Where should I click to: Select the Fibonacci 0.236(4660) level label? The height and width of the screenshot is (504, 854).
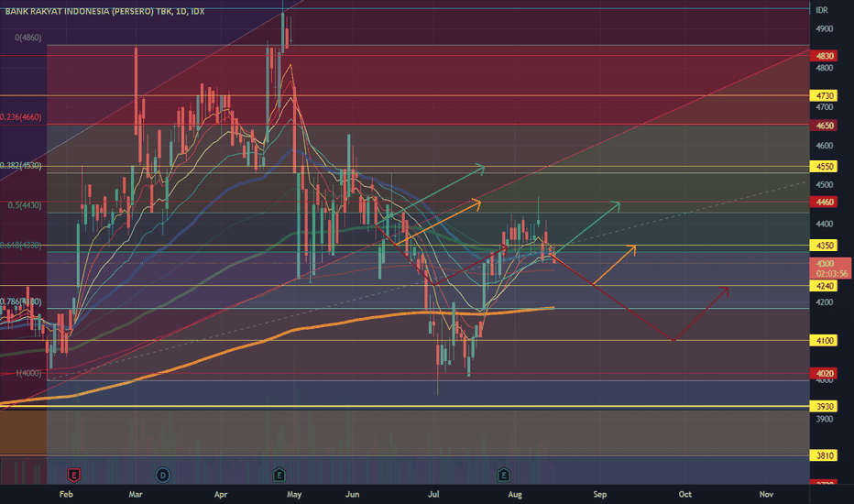point(21,117)
